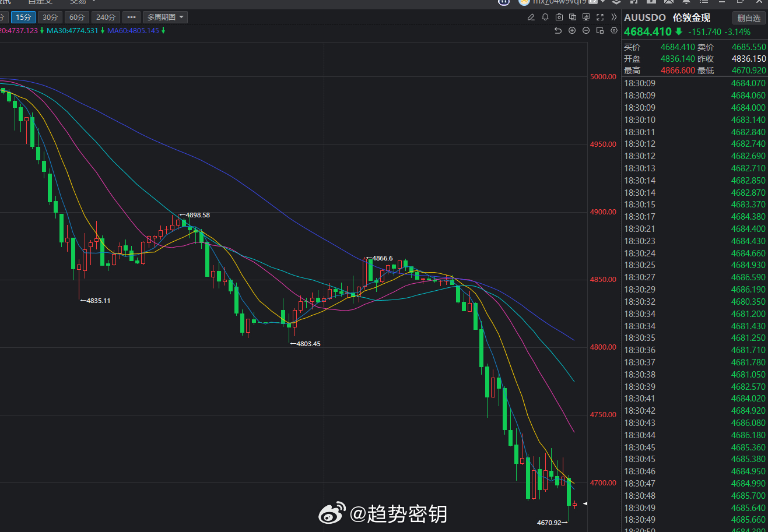This screenshot has height=532, width=768.
Task: Expand the 多周期图 dropdown
Action: [x=166, y=17]
